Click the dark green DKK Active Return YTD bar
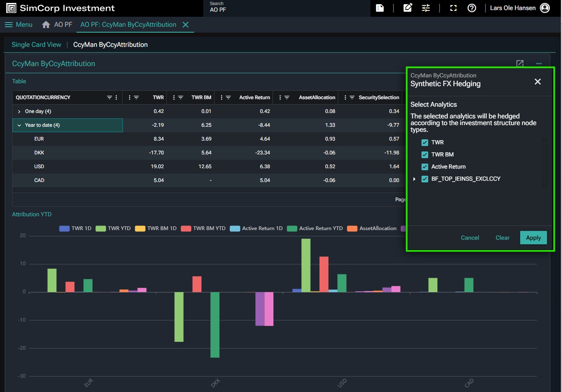This screenshot has width=562, height=392. (215, 325)
